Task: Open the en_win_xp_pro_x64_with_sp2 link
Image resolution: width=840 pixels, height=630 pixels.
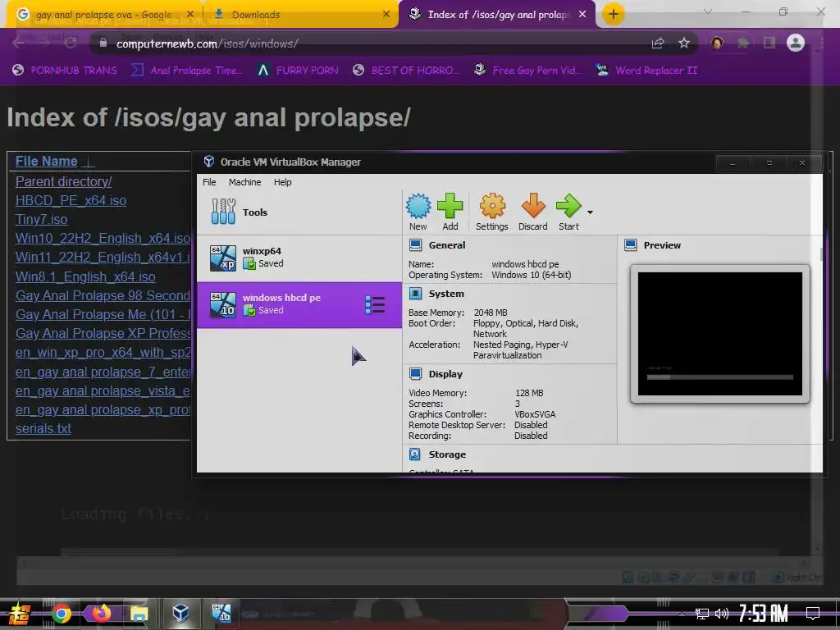Action: pos(103,353)
